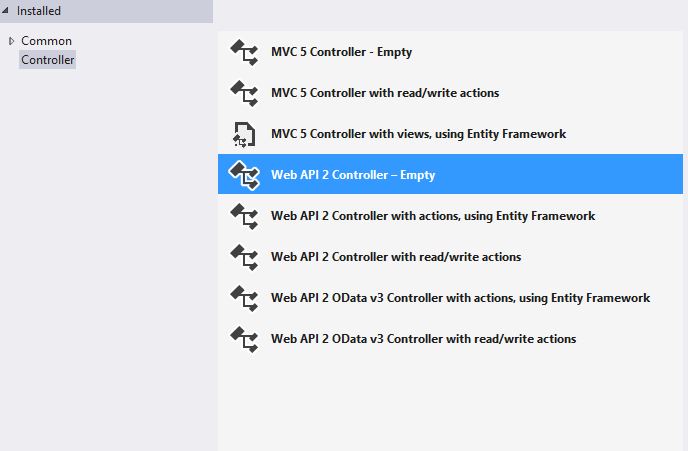Expand the Common tree node arrow

pyautogui.click(x=11, y=41)
